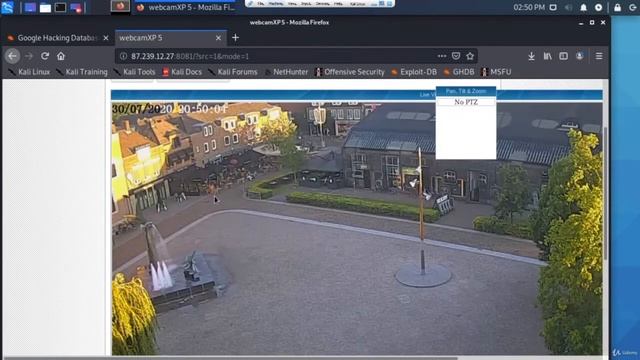Reload the current page
This screenshot has height=360, width=640.
click(45, 56)
